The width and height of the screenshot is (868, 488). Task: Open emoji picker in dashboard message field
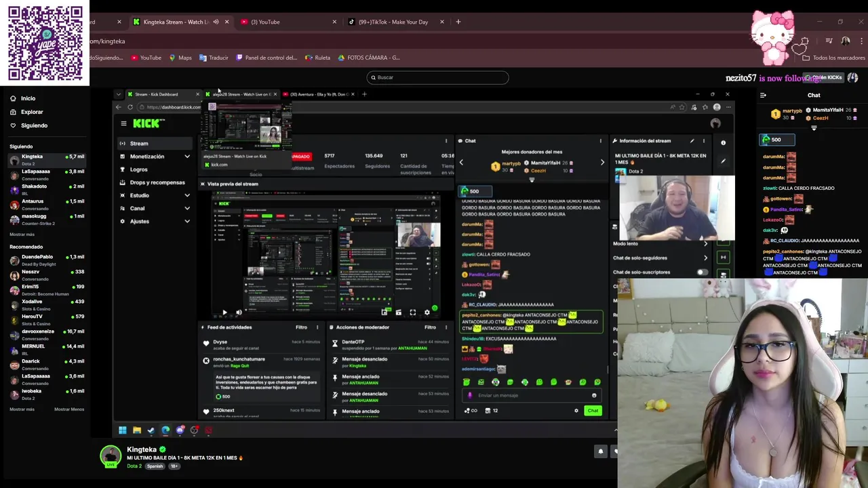(x=594, y=395)
